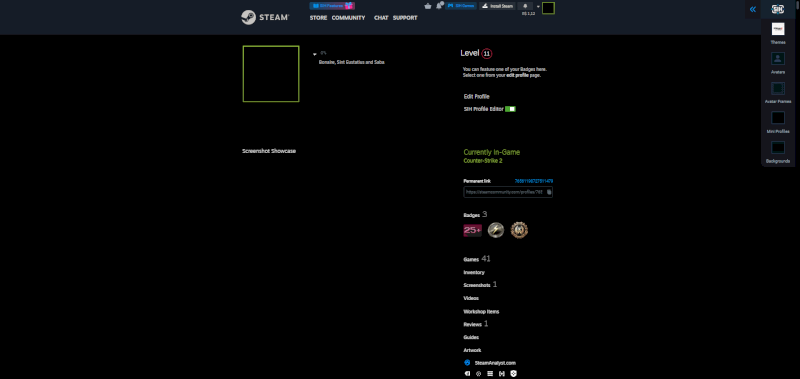Open Avatars in the SIH sidebar
The width and height of the screenshot is (800, 379).
pyautogui.click(x=778, y=63)
